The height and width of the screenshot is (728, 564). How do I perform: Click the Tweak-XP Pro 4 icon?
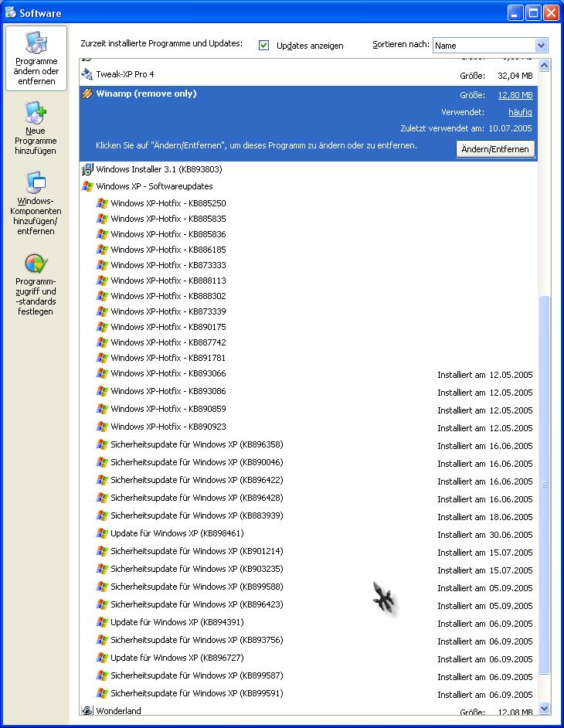point(87,74)
